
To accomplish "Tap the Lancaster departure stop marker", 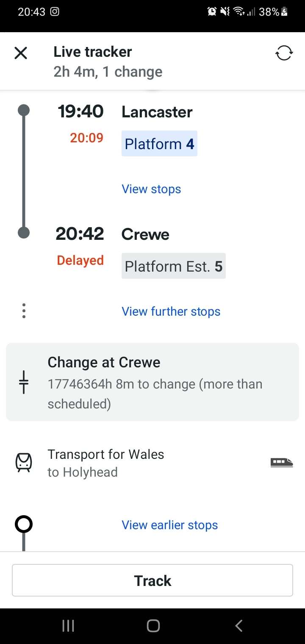I will coord(24,111).
